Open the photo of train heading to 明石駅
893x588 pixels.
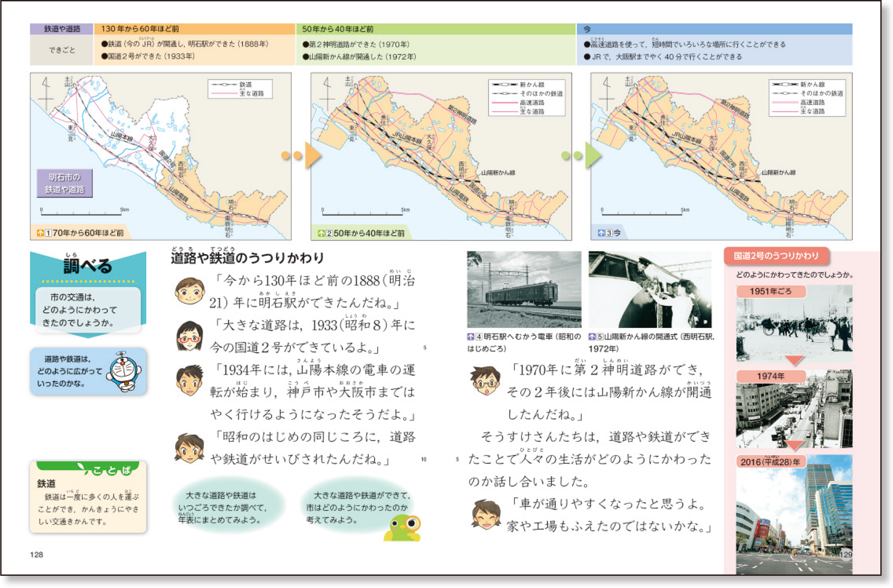pyautogui.click(x=524, y=289)
